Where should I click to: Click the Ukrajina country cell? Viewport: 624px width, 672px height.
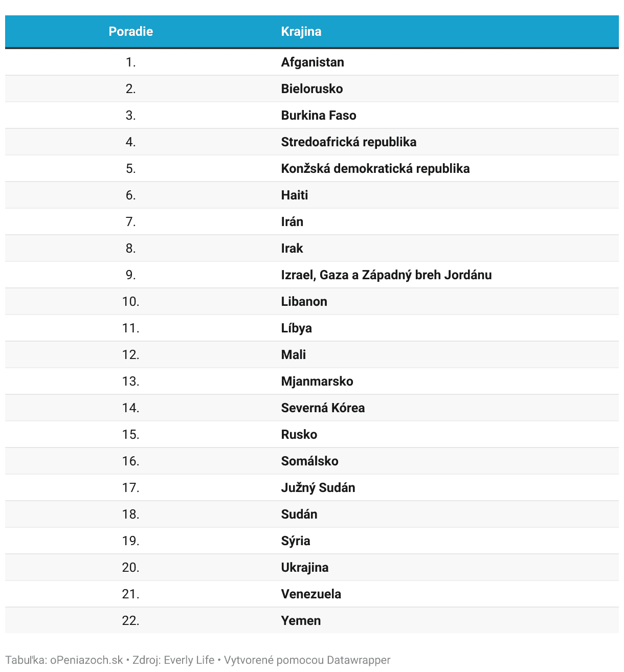(305, 568)
